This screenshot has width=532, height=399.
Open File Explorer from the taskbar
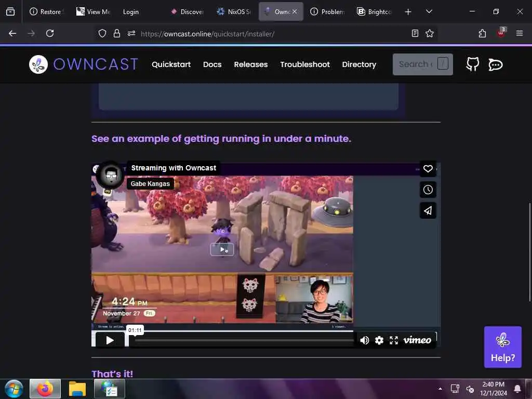[77, 389]
